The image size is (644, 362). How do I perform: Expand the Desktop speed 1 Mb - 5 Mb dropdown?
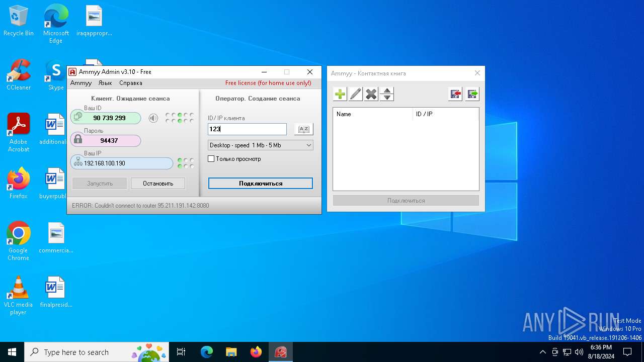(x=261, y=145)
